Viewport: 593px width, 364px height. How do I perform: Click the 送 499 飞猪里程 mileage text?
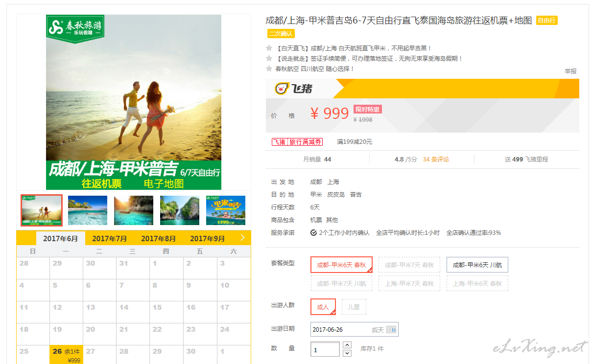coord(526,159)
